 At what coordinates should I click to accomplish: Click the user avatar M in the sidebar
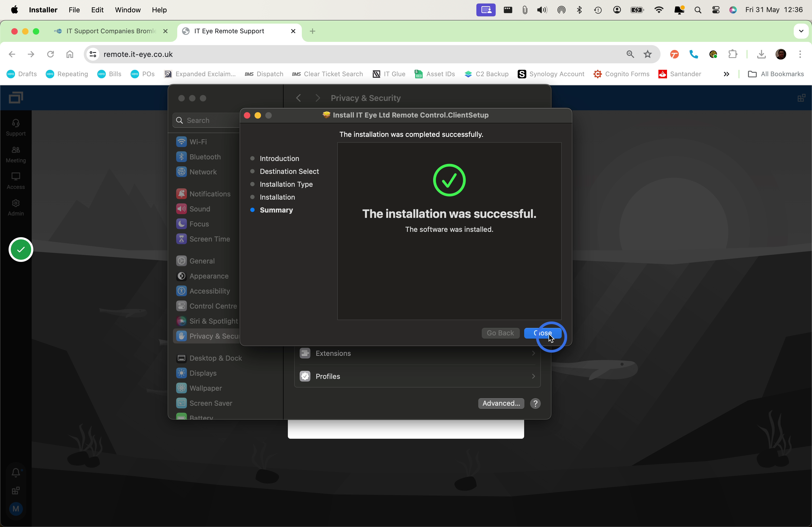click(x=16, y=508)
